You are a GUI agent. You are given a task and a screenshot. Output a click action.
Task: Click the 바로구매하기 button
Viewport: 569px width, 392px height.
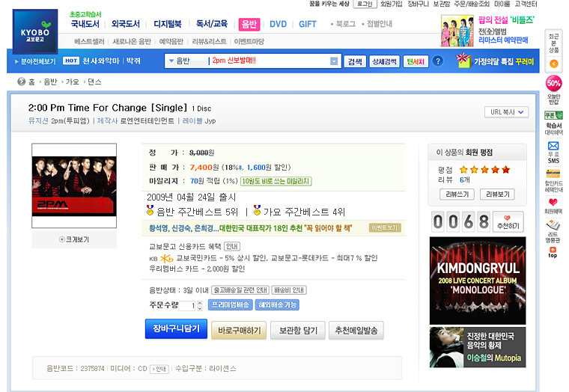point(239,331)
